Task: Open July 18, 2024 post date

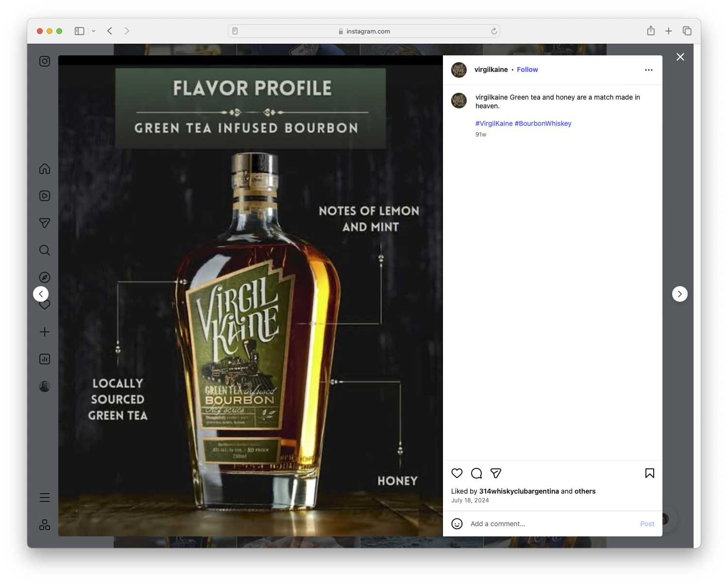Action: click(470, 500)
